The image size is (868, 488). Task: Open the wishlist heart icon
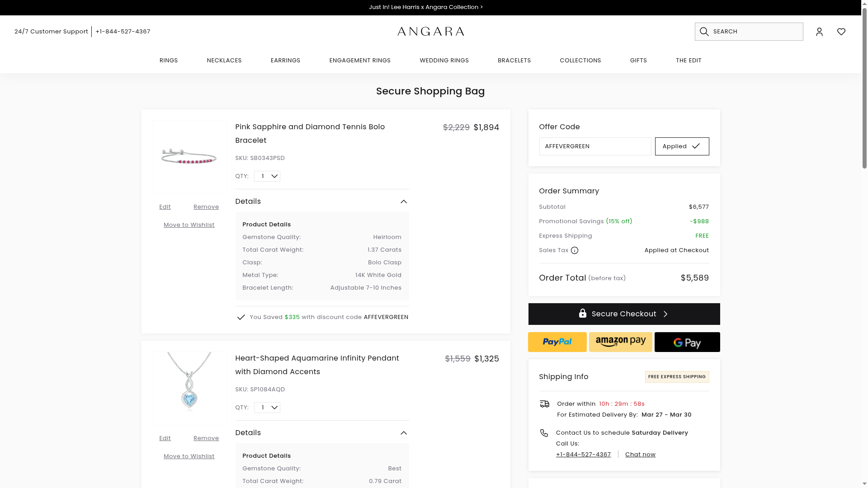(x=841, y=32)
